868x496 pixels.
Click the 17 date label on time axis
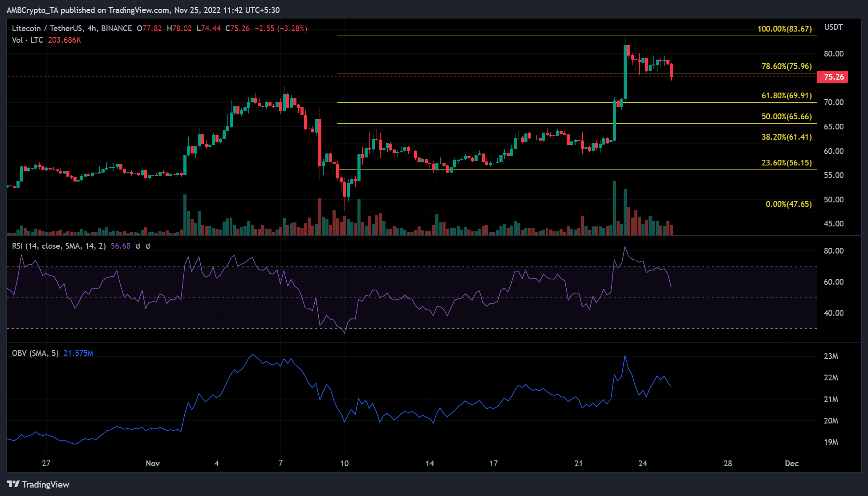point(494,464)
